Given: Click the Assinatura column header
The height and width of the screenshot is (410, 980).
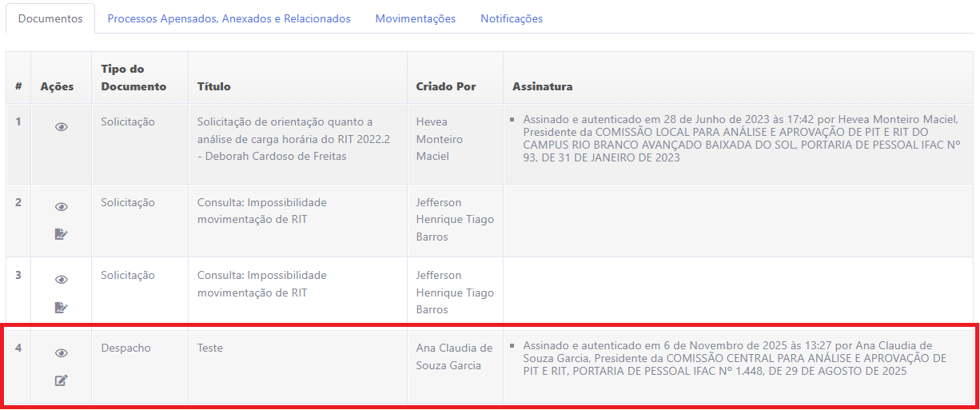Looking at the screenshot, I should [x=542, y=86].
